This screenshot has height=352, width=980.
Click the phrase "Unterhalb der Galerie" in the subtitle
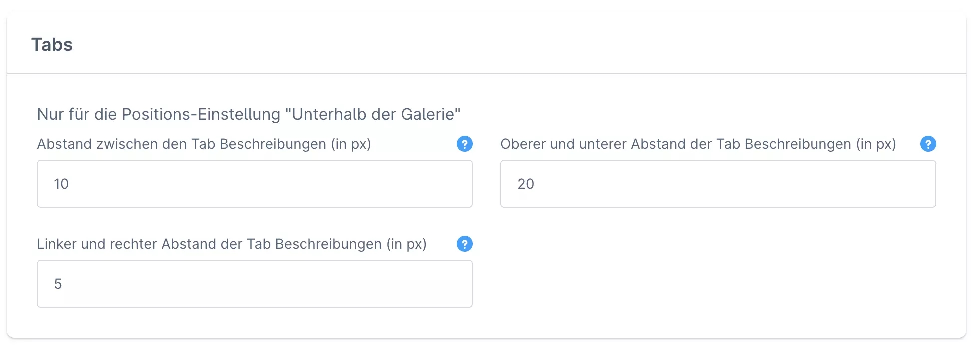point(372,114)
